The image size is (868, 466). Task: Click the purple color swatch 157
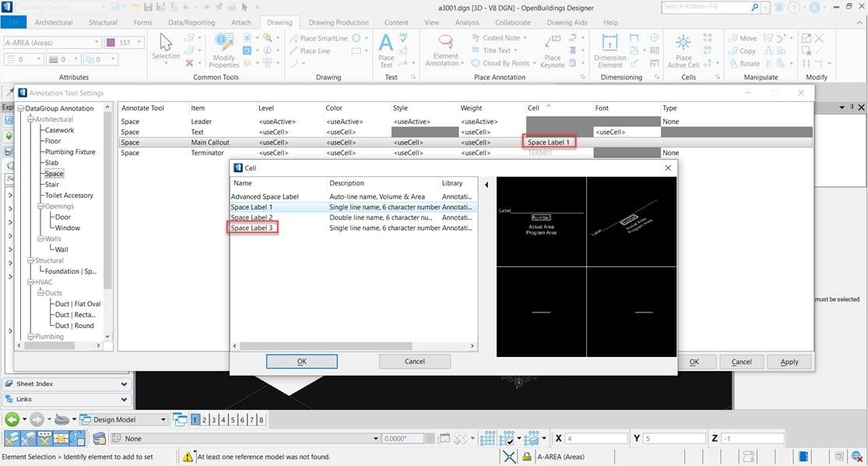click(111, 42)
